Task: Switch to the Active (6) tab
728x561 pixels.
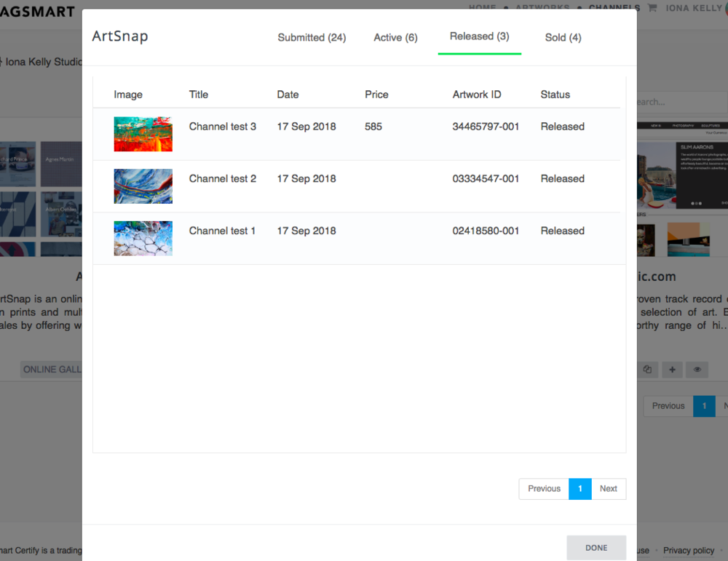Action: click(395, 38)
